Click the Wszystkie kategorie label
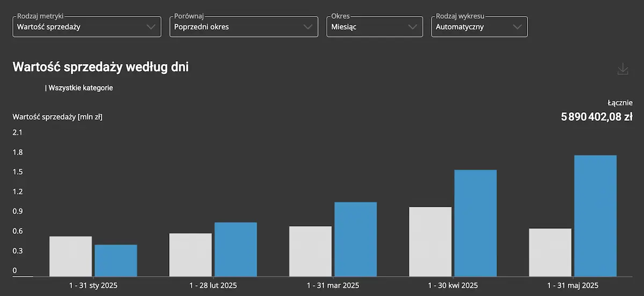Image resolution: width=644 pixels, height=296 pixels. click(80, 88)
